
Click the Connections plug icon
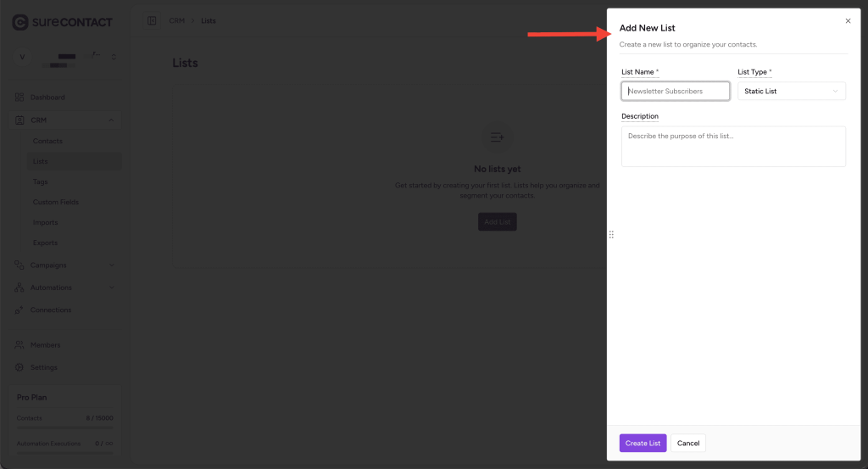click(x=19, y=310)
